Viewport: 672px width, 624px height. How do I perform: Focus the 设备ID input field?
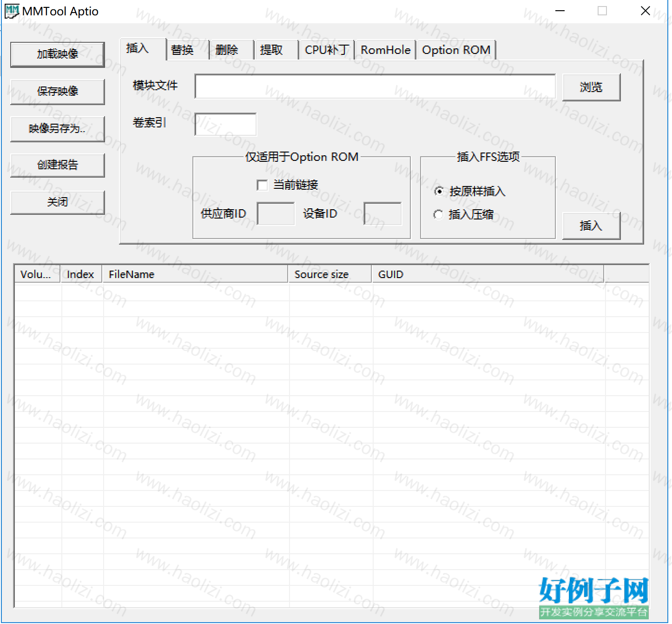382,214
